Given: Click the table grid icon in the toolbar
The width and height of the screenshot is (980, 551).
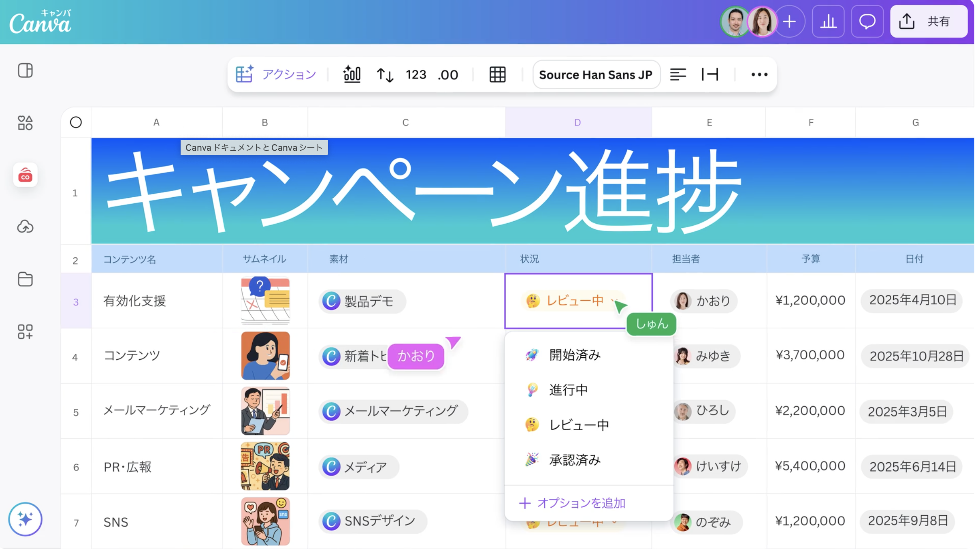Looking at the screenshot, I should (497, 75).
